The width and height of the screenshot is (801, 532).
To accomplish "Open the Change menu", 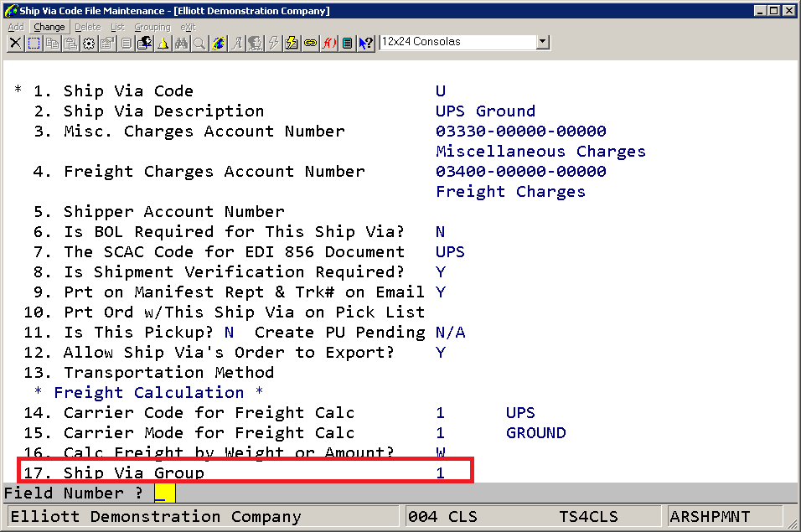I will pos(49,27).
